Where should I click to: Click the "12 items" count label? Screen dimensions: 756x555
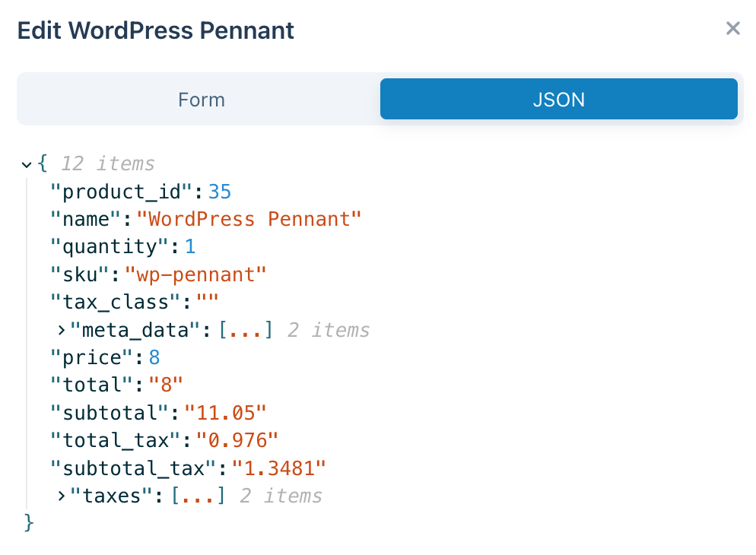(x=107, y=163)
